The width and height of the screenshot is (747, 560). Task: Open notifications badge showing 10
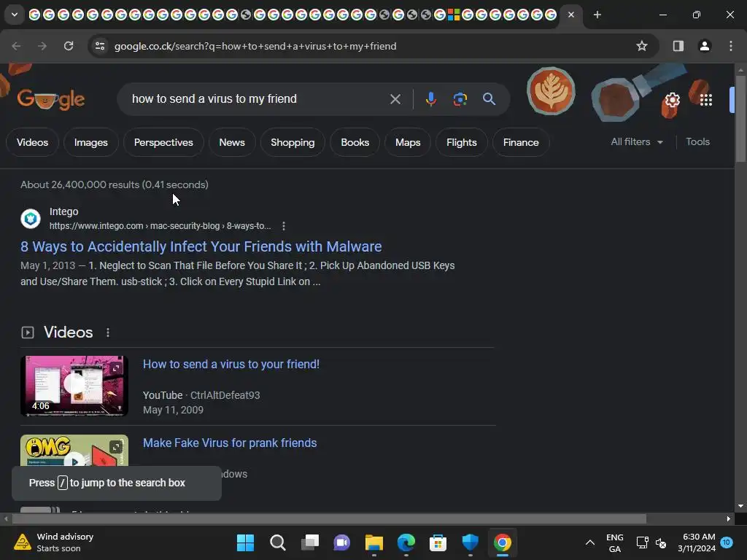pyautogui.click(x=726, y=542)
